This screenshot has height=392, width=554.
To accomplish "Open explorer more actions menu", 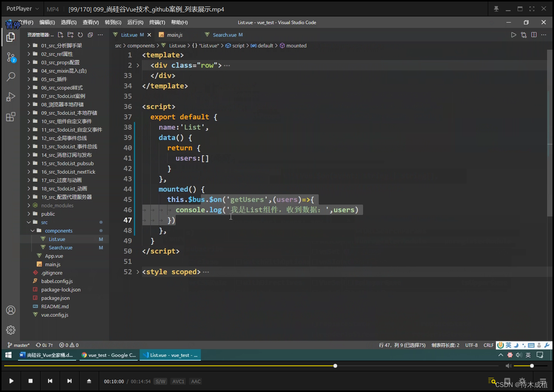I will pyautogui.click(x=100, y=35).
